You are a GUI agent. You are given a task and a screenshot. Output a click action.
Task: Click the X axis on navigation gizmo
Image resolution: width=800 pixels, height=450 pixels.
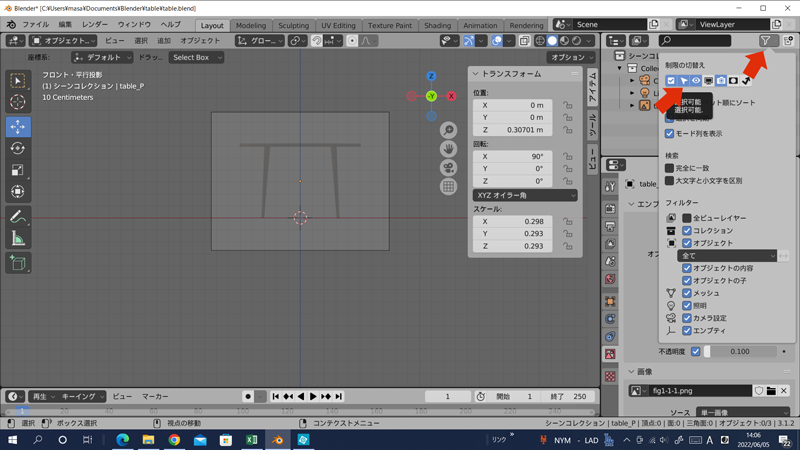[x=451, y=96]
